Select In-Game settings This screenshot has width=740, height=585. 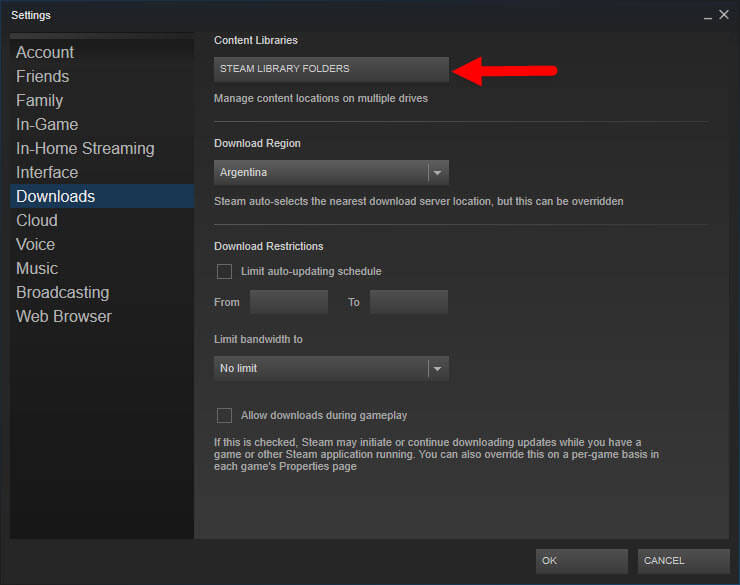click(x=102, y=125)
